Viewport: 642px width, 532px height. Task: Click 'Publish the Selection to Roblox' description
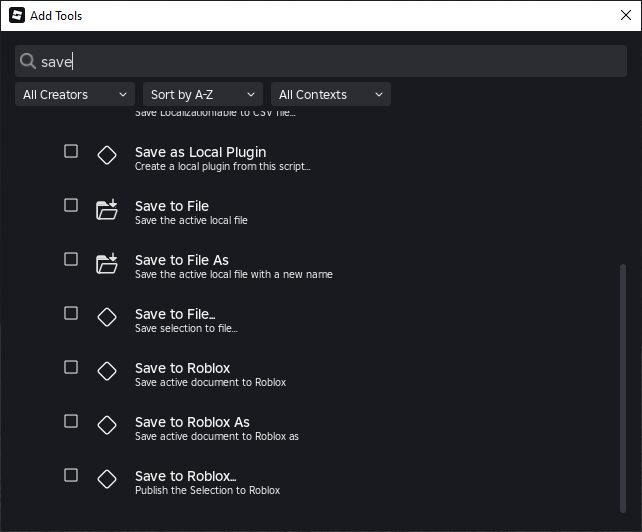[208, 490]
